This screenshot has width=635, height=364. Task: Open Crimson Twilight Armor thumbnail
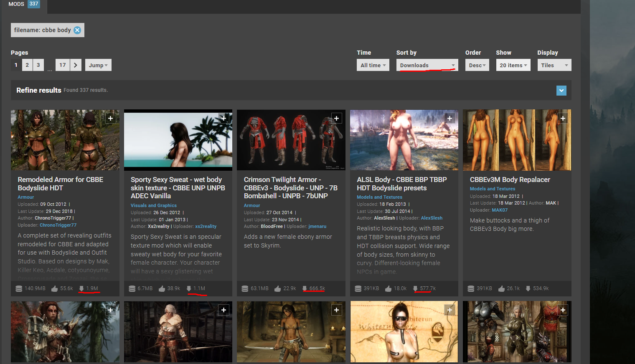coord(291,140)
